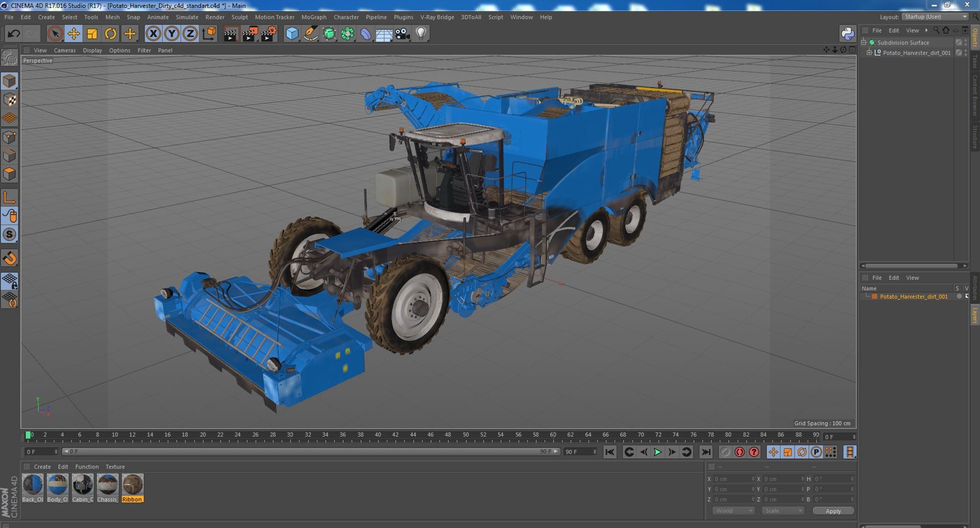Add a Cube primitive object

[x=292, y=34]
